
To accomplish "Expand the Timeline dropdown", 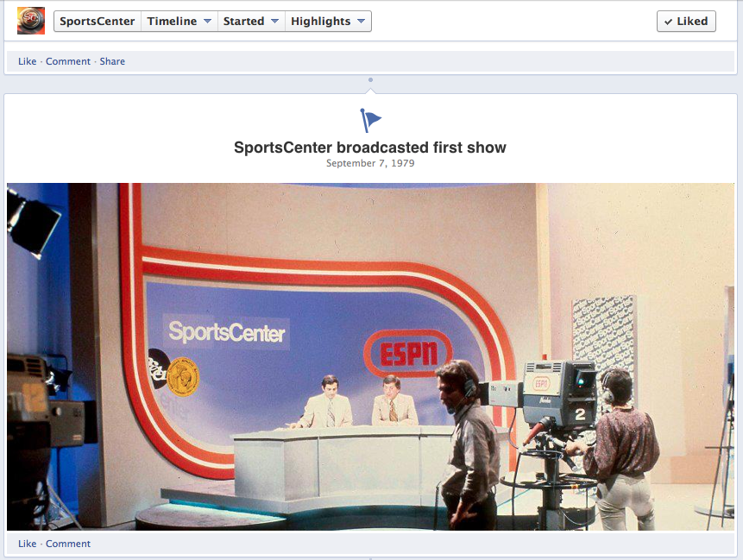I will click(x=179, y=22).
